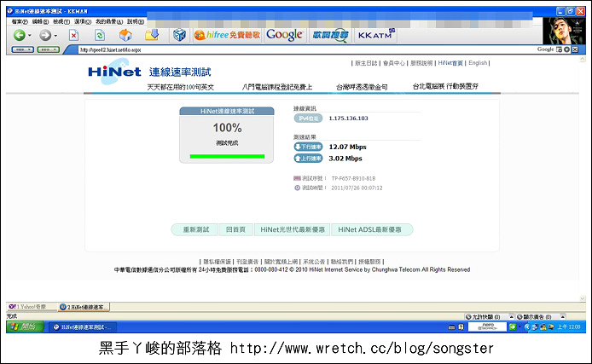Open the 會員中心 link
Image resolution: width=592 pixels, height=364 pixels.
tap(394, 63)
